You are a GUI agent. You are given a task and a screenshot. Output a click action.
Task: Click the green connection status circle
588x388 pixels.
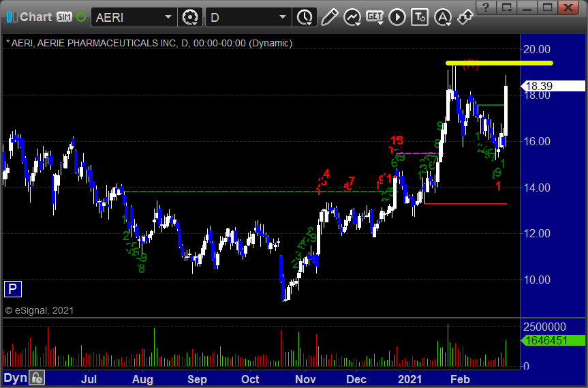coord(80,17)
